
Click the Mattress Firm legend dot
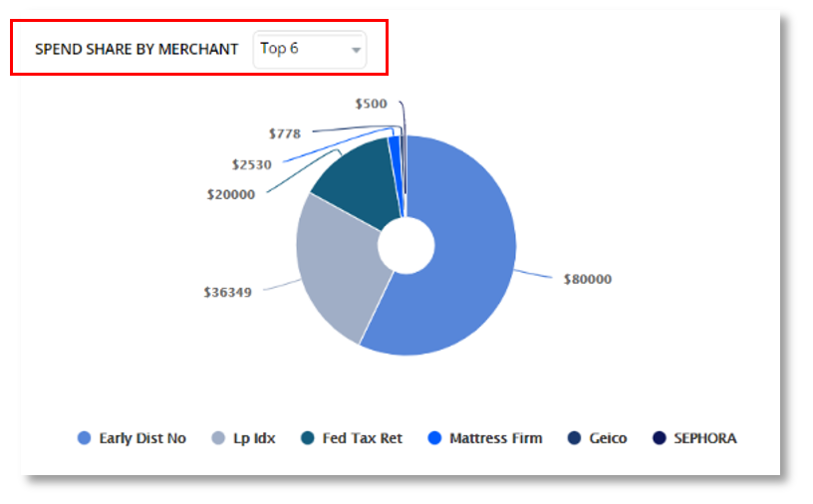pyautogui.click(x=433, y=438)
